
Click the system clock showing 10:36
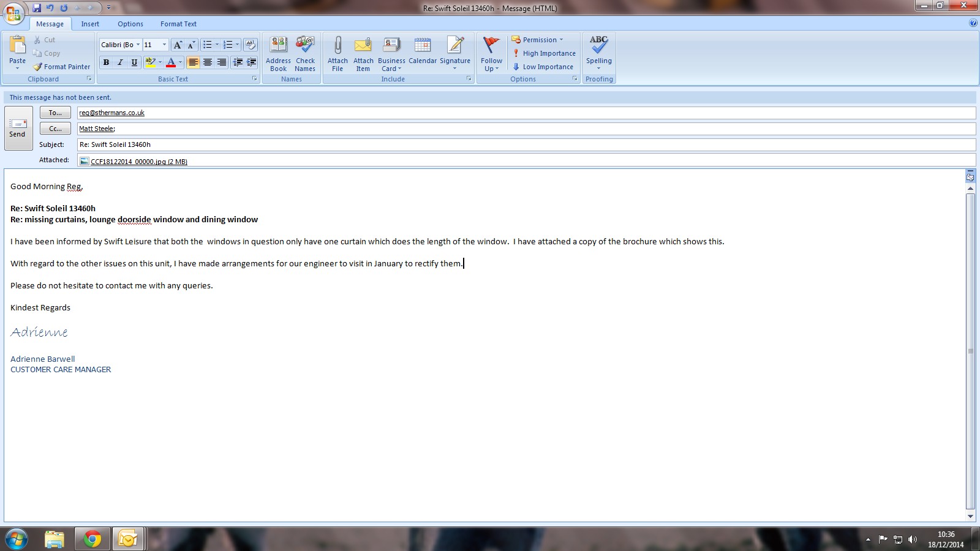click(946, 534)
